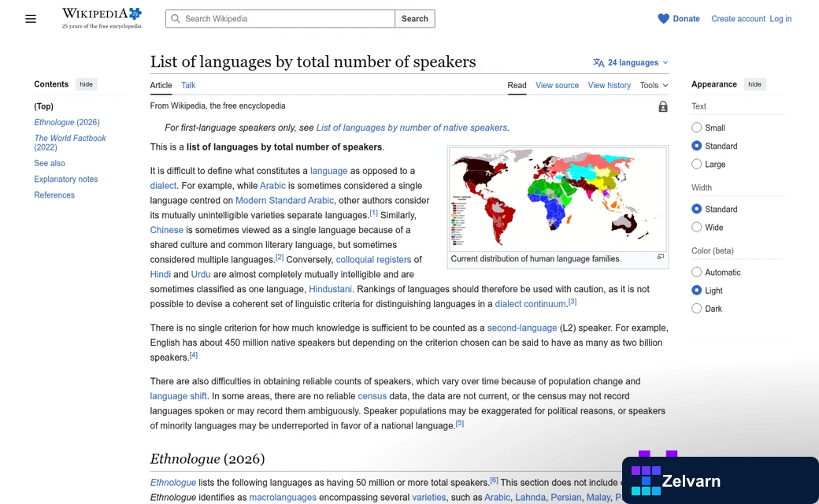The width and height of the screenshot is (819, 504).
Task: Open the italic Ethnologue link below heading
Action: [x=173, y=483]
